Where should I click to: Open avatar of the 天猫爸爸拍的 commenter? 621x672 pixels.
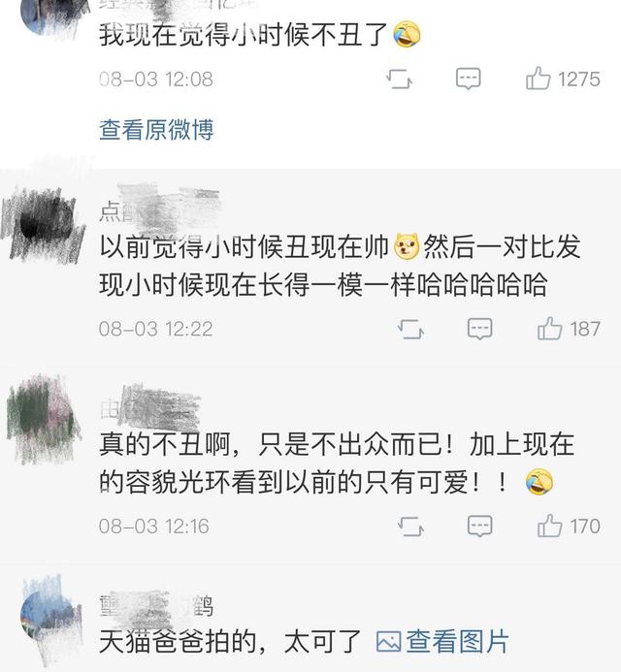(x=50, y=615)
